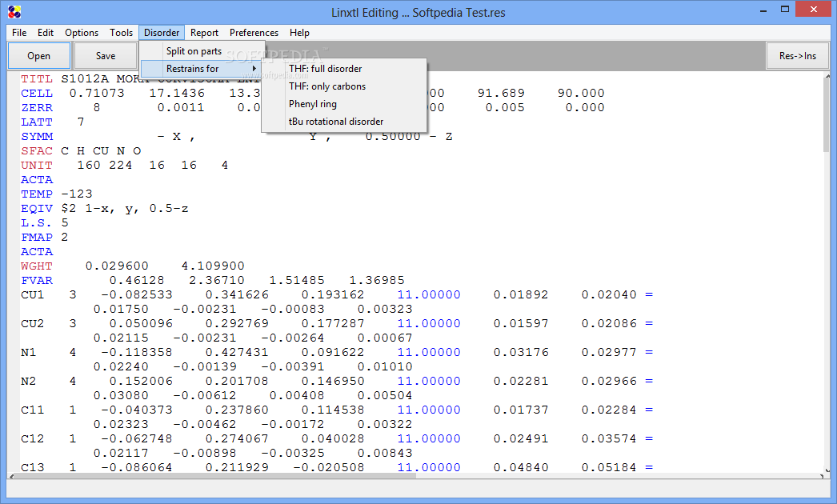Open the Help menu

coord(299,33)
